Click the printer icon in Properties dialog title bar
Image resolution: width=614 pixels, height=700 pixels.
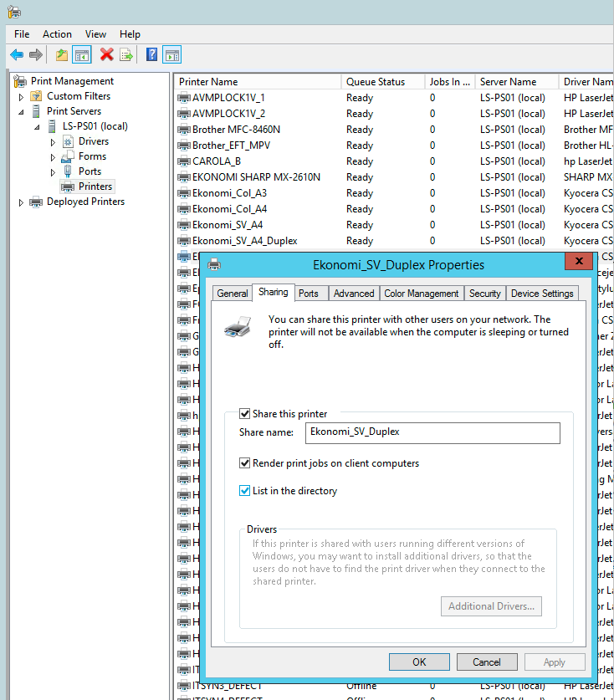pos(214,265)
